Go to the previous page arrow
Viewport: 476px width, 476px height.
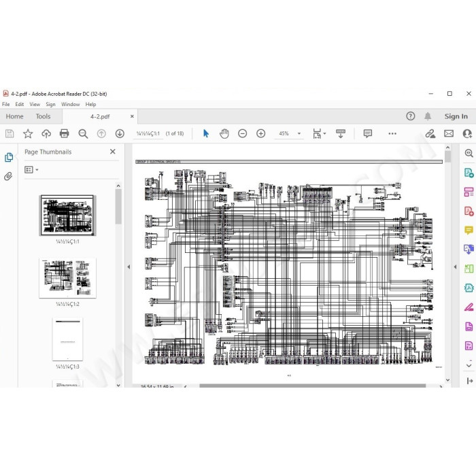pyautogui.click(x=101, y=133)
